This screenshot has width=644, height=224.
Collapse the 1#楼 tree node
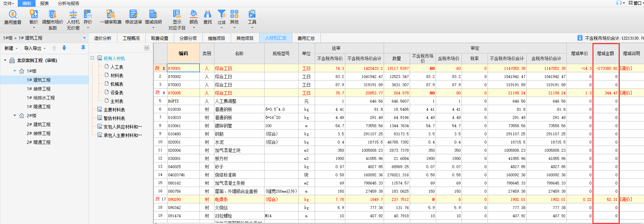pos(15,71)
